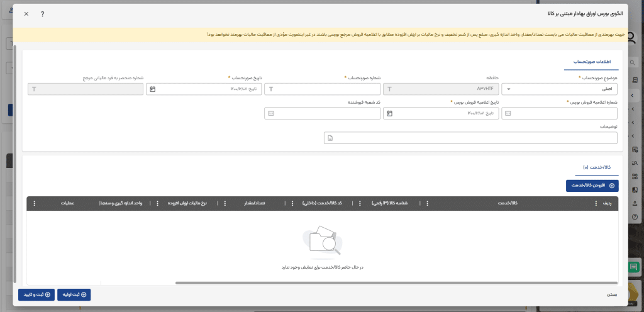The image size is (644, 312).
Task: Click افزودن کالا/خدمت button
Action: (592, 186)
